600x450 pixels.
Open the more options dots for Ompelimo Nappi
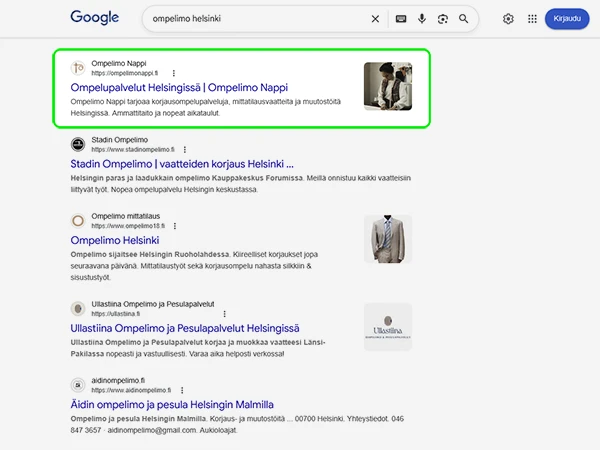click(x=174, y=73)
